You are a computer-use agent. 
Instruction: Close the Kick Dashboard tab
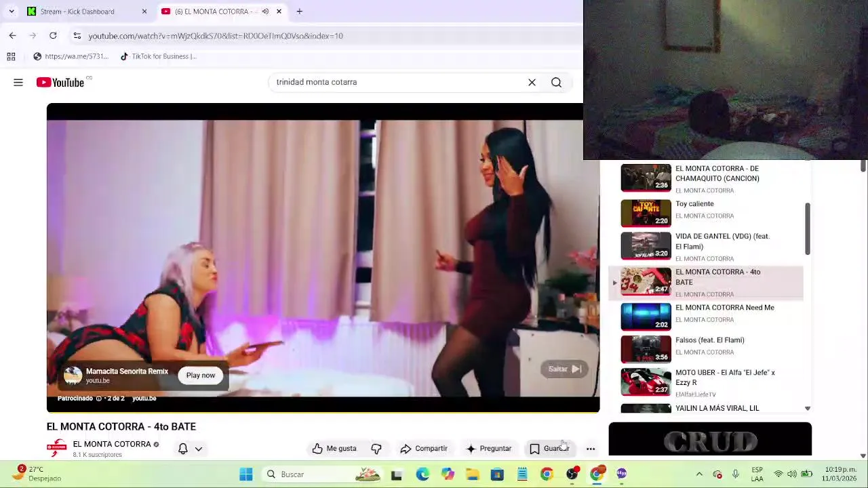pyautogui.click(x=144, y=12)
